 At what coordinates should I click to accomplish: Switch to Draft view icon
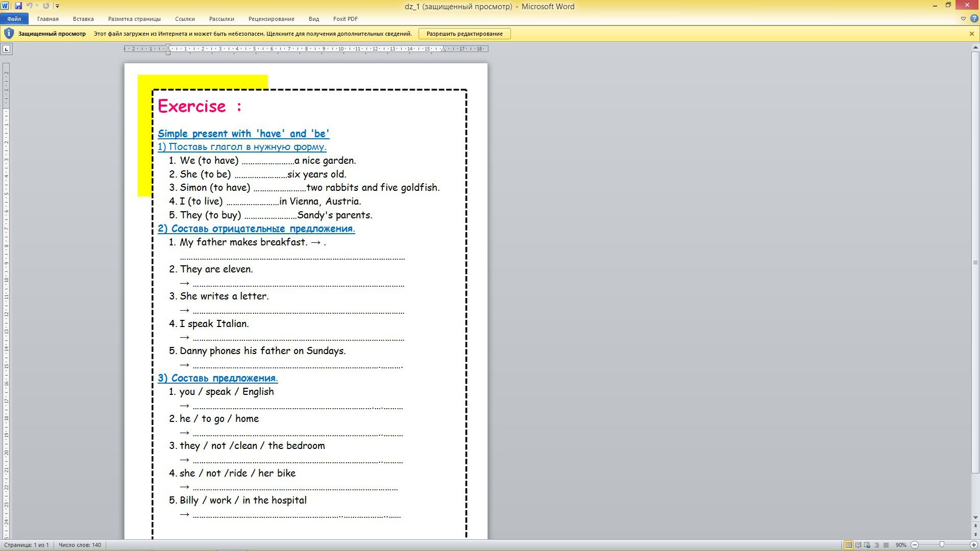pos(886,545)
